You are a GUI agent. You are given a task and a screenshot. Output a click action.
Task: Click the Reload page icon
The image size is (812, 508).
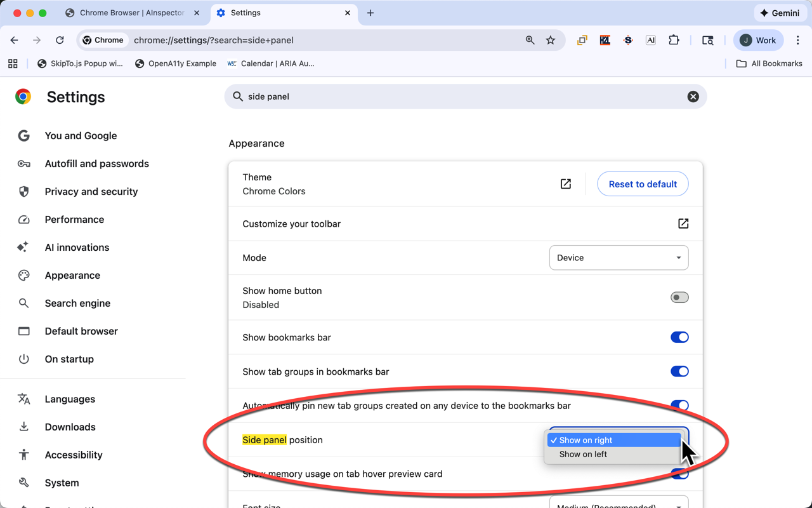point(60,40)
